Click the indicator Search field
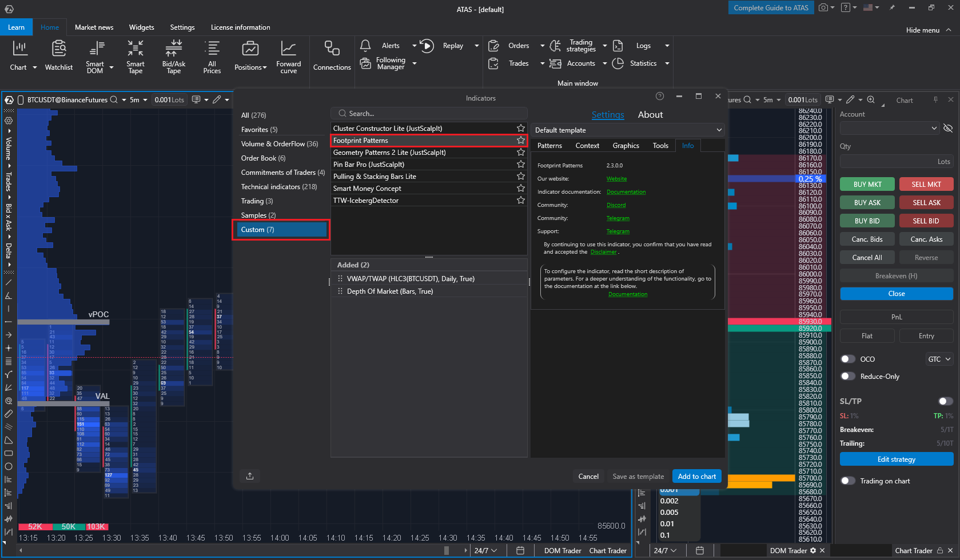The image size is (960, 560). pos(429,114)
